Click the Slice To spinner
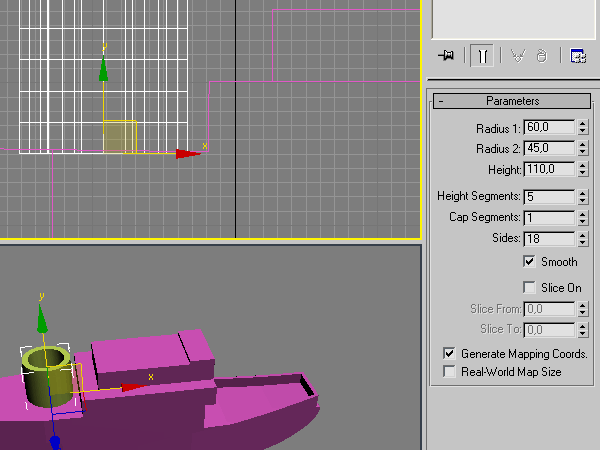The height and width of the screenshot is (450, 600). pyautogui.click(x=582, y=329)
